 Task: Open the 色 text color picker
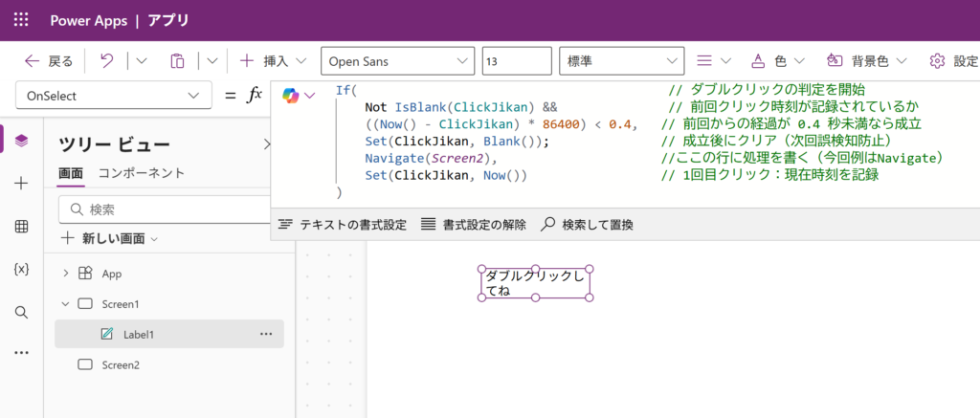(777, 61)
